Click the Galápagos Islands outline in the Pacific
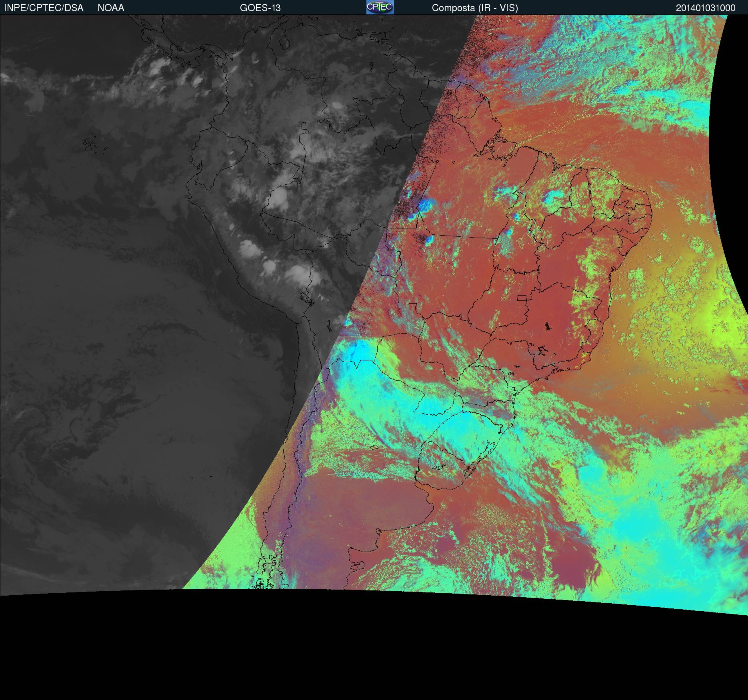748x700 pixels. click(x=91, y=144)
